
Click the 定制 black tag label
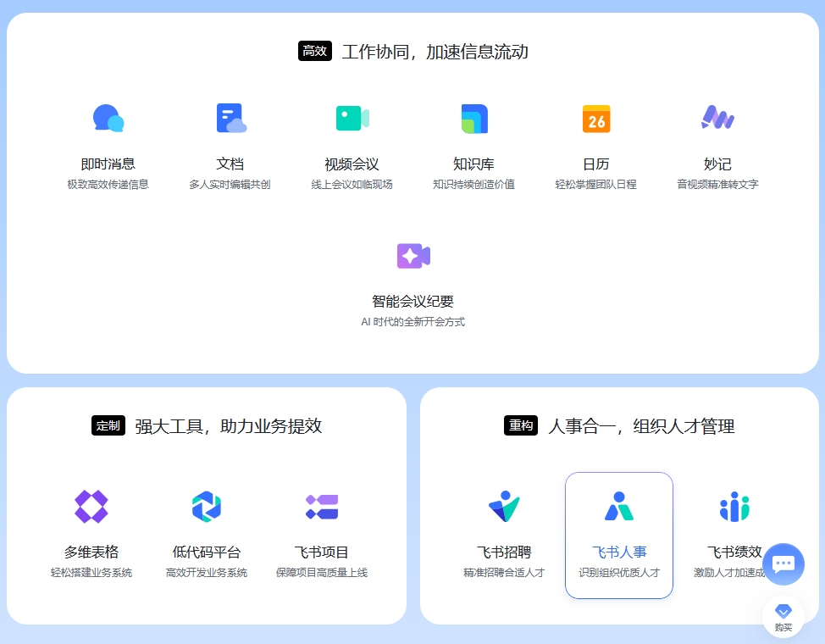click(108, 425)
